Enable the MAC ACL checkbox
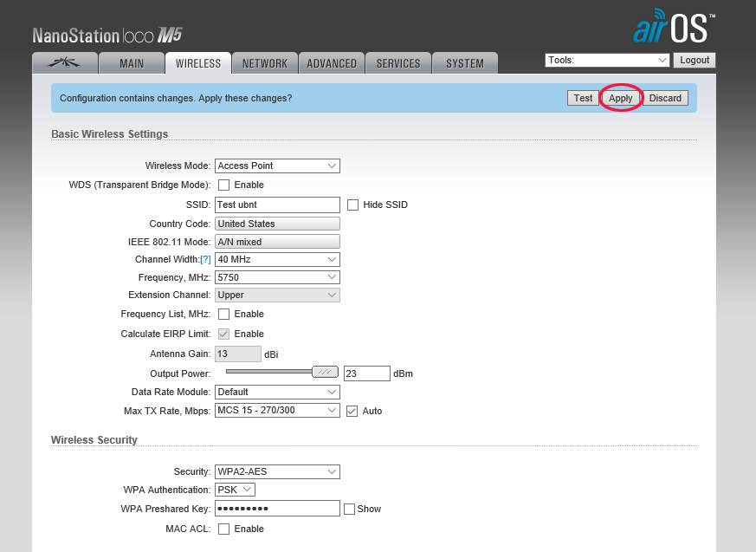This screenshot has height=552, width=756. pos(223,529)
